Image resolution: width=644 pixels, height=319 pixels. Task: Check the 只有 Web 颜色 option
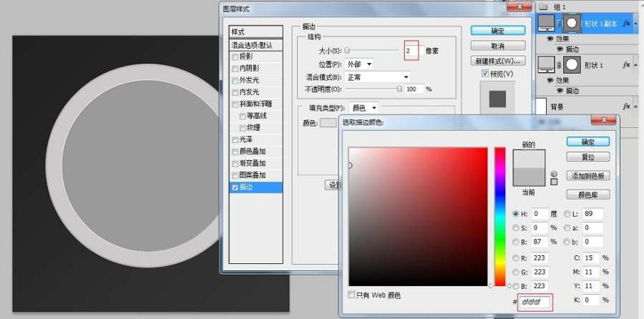pos(351,295)
